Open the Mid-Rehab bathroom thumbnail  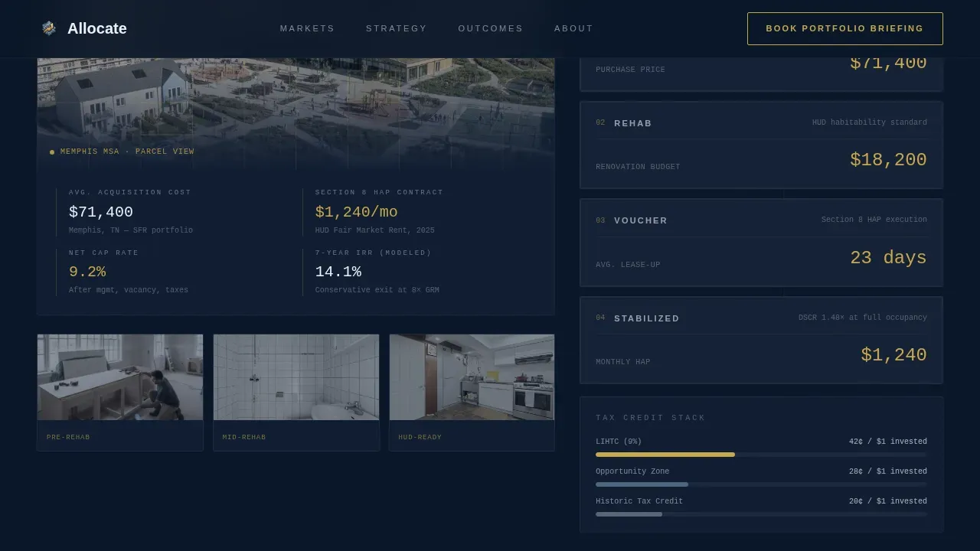tap(296, 377)
